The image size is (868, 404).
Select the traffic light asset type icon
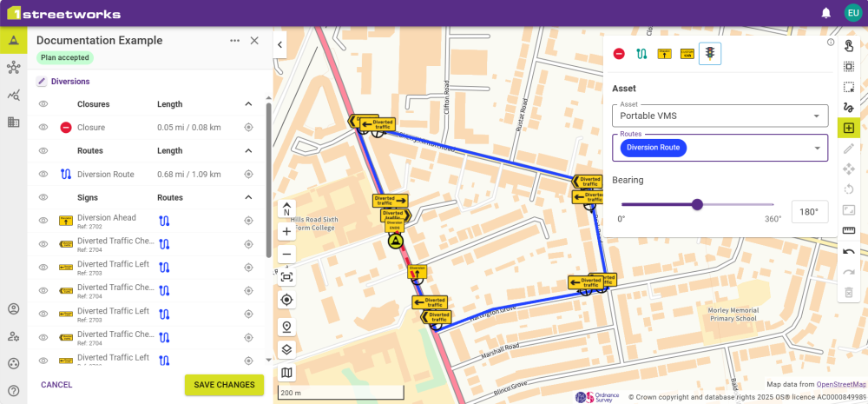pyautogui.click(x=710, y=54)
